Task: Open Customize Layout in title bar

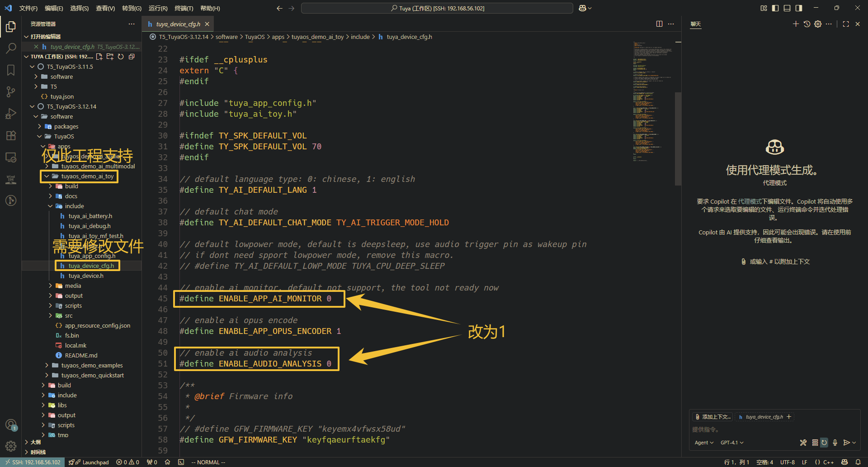Action: [764, 8]
